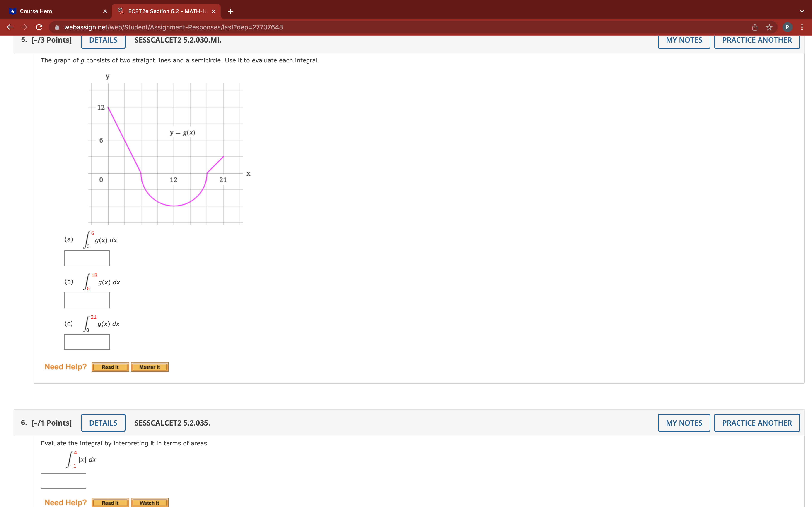812x507 pixels.
Task: Click the profile avatar icon P
Action: (x=787, y=27)
